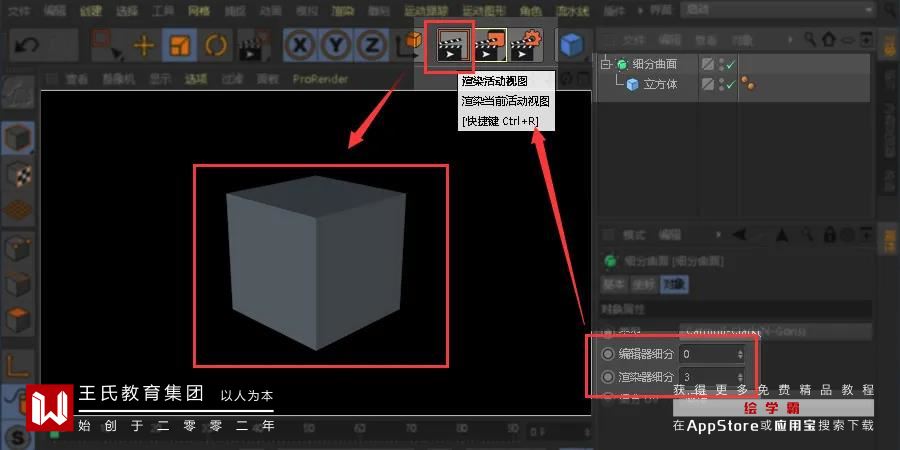The image size is (900, 450).
Task: Adjust 编辑器细分 stepper arrows
Action: pos(740,354)
